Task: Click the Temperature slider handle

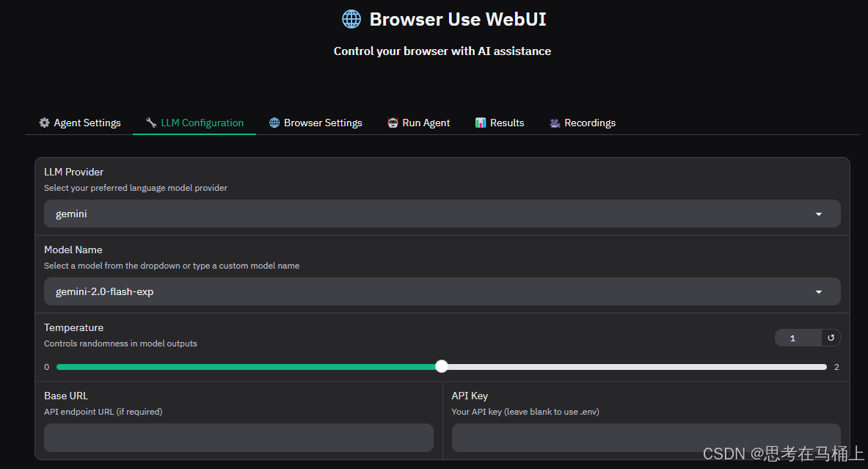Action: coord(441,366)
